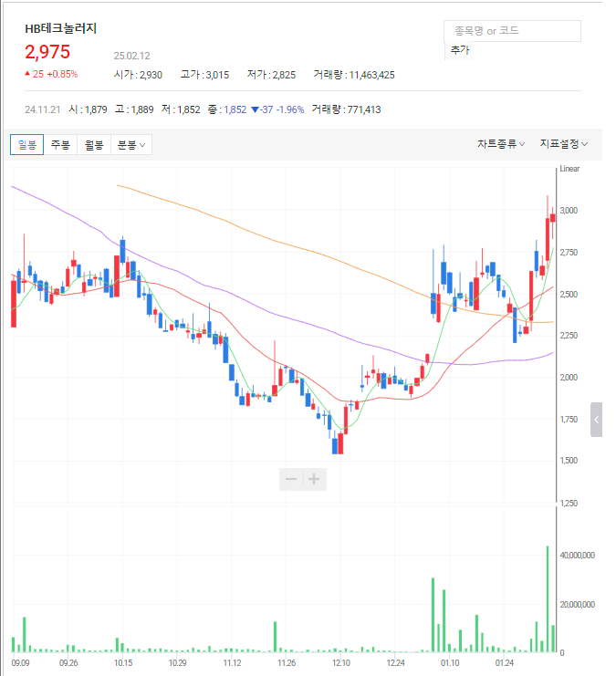Zoom in chart with plus button

point(315,479)
